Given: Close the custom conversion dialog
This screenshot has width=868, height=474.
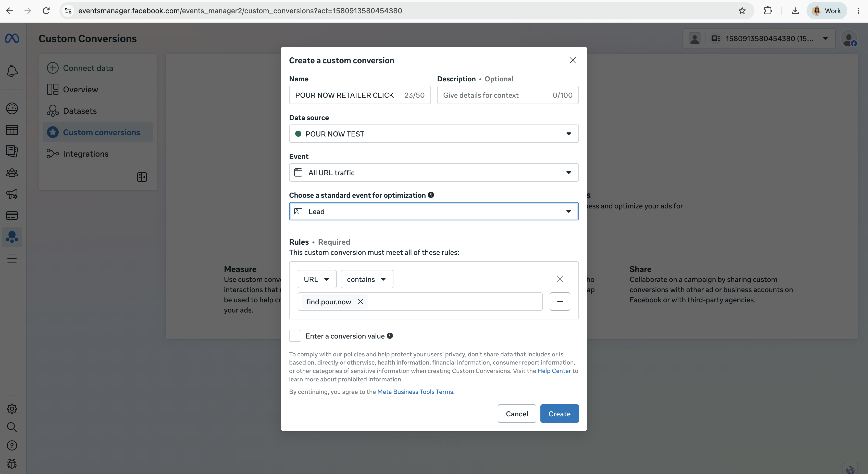Looking at the screenshot, I should (573, 60).
